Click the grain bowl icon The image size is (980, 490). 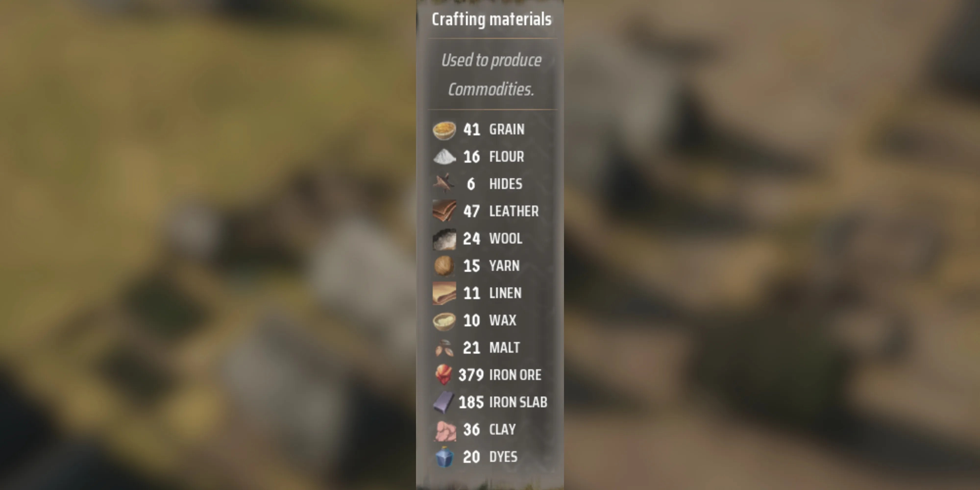point(444,130)
